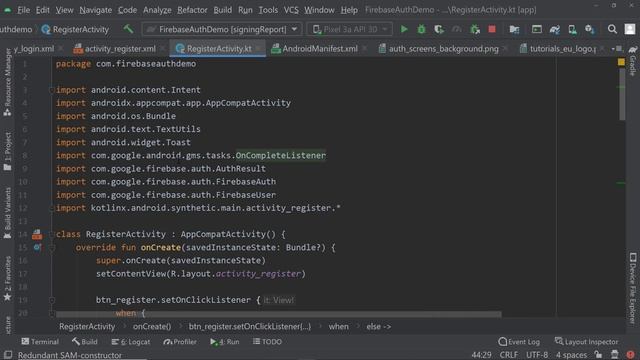Run app with coverage icon
Screen dimensions: 640x360
click(439, 29)
